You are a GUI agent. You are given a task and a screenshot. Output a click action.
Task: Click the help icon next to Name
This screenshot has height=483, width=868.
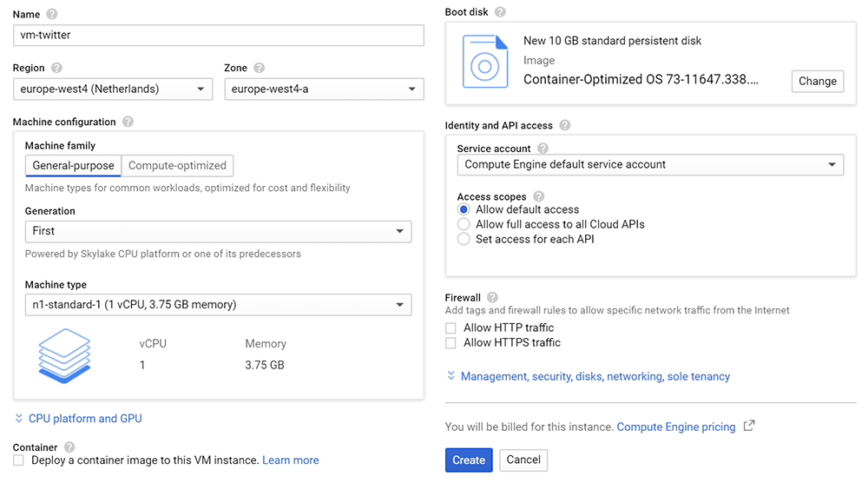[52, 15]
